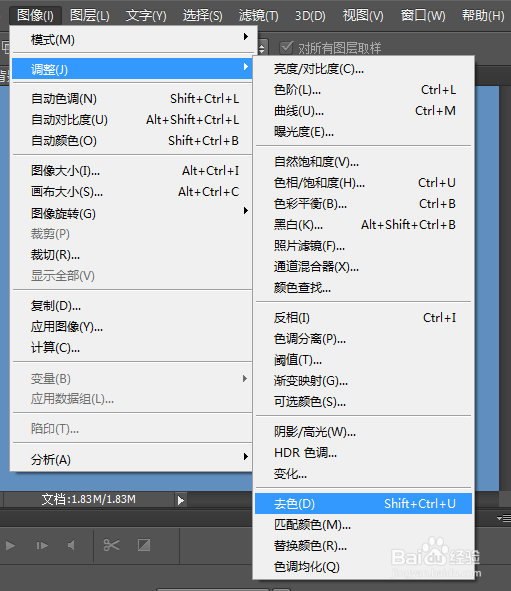Play the timeline animation

(x=10, y=545)
